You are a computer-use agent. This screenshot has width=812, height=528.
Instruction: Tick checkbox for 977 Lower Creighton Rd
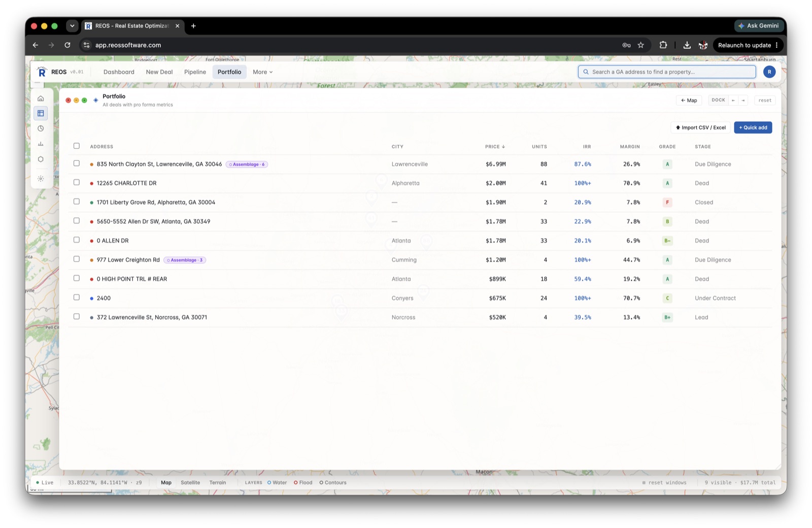coord(77,259)
